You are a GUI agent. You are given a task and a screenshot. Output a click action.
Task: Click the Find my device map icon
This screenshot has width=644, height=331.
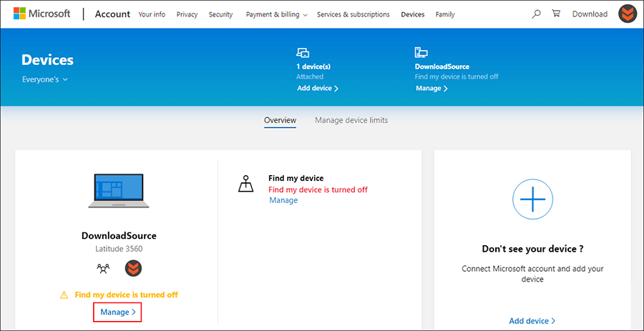[x=246, y=184]
